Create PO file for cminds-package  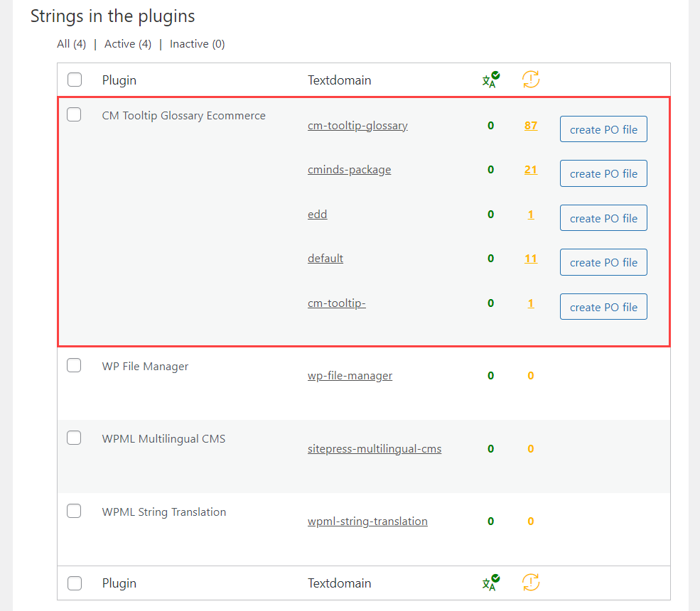[x=603, y=173]
